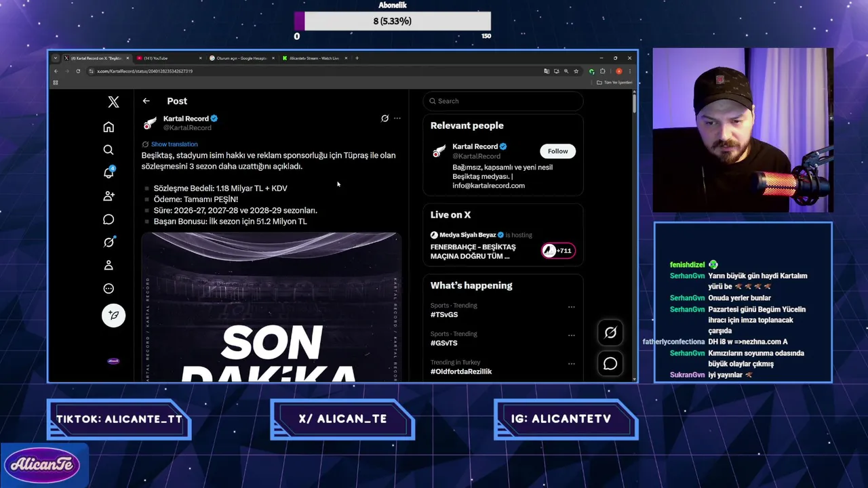Open Medya Siyah Beyaz host name

point(468,235)
